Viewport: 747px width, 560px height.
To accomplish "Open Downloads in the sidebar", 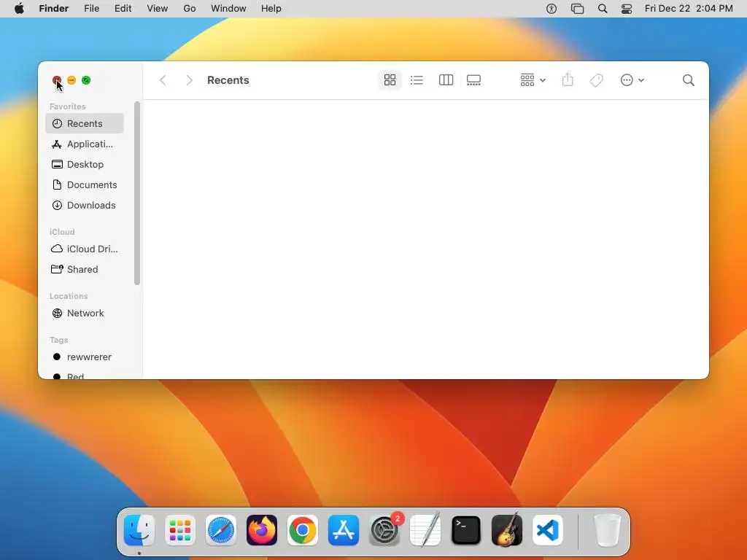I will tap(85, 205).
